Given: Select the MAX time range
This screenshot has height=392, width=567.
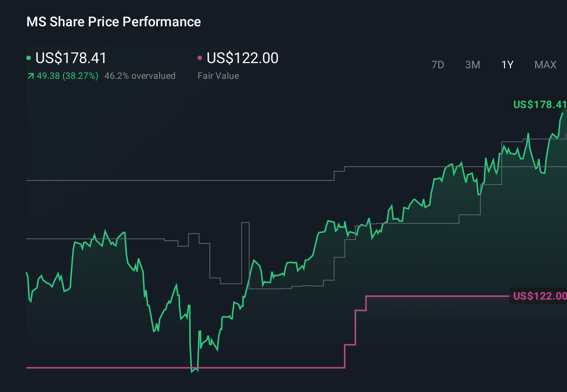Looking at the screenshot, I should 545,65.
